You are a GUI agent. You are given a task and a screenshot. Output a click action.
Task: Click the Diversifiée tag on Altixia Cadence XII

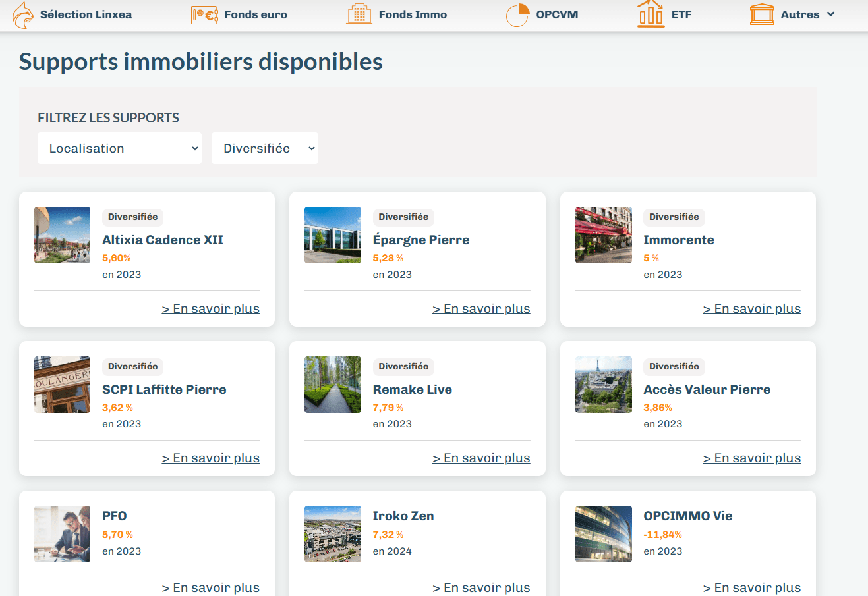(x=133, y=217)
